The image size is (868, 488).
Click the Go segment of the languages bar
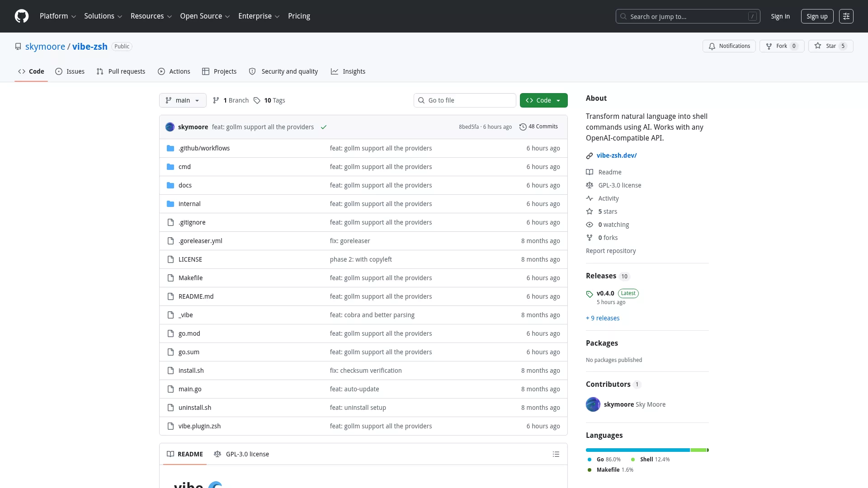click(638, 450)
